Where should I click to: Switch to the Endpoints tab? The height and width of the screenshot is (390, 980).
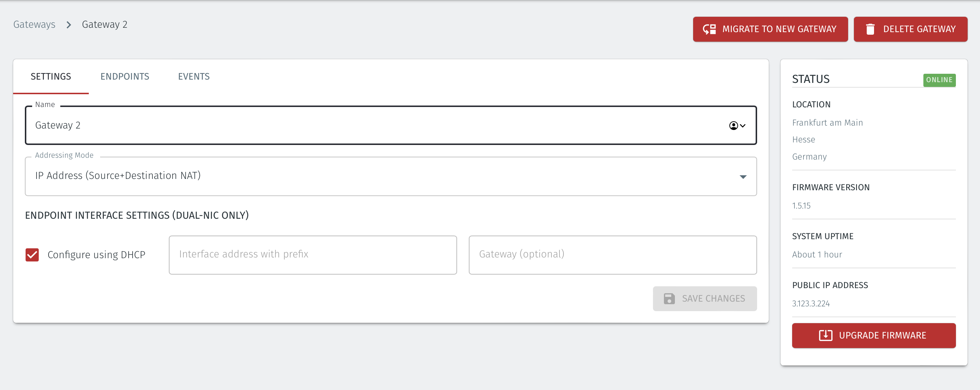[125, 76]
